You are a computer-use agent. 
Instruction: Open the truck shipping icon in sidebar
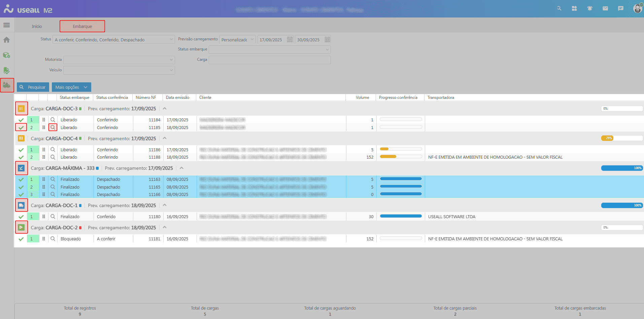[7, 85]
